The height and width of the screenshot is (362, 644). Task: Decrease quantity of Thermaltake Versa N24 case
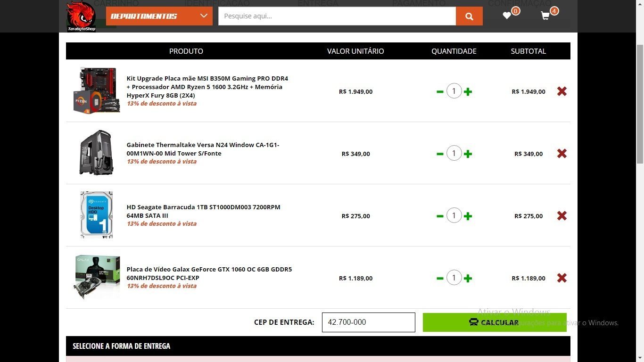(x=440, y=154)
